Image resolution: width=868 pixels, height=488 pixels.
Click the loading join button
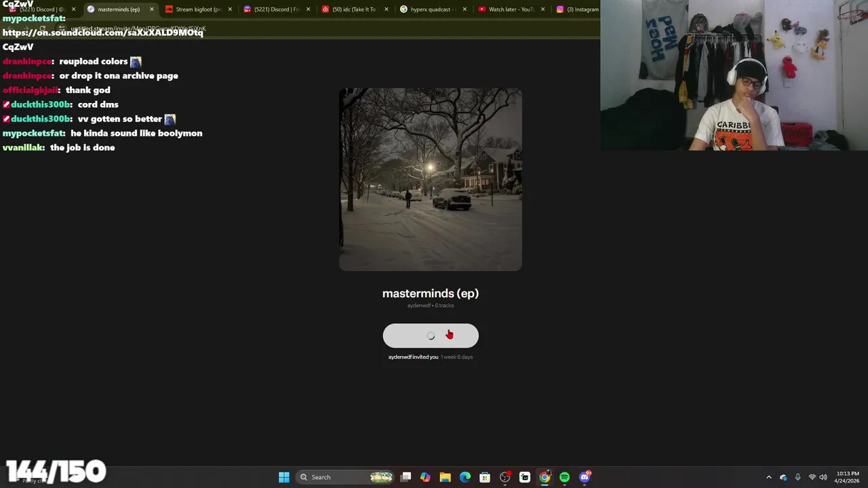click(x=431, y=335)
